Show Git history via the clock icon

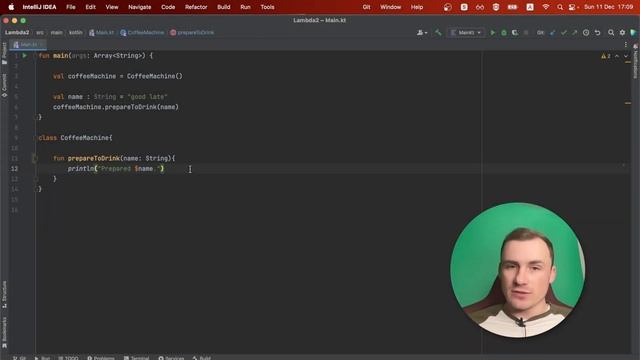[x=586, y=33]
